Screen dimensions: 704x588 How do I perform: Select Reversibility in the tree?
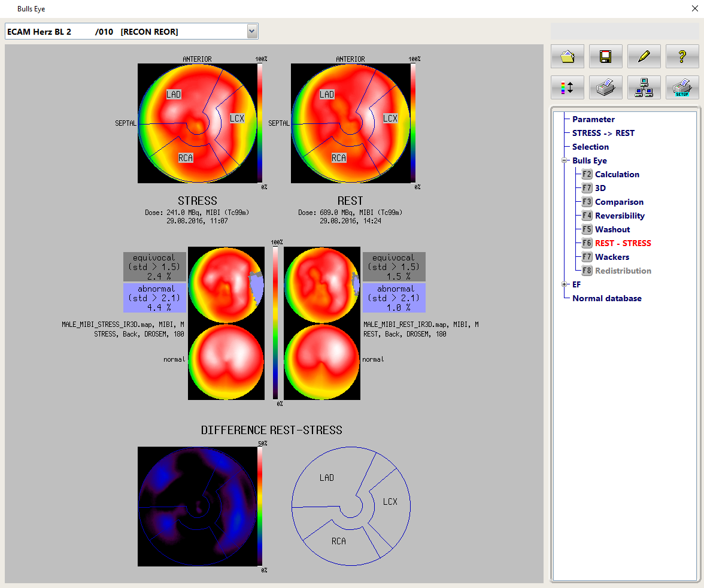[620, 216]
